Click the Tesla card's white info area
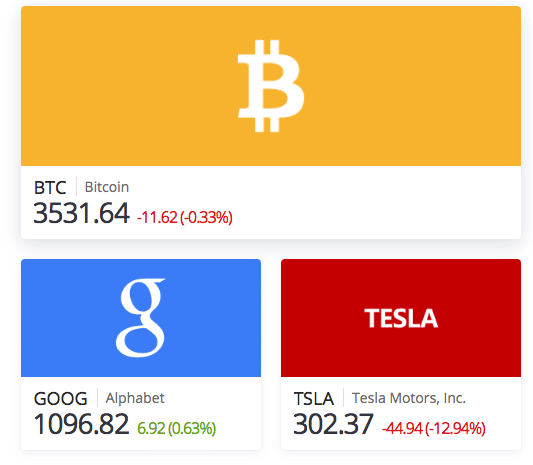This screenshot has width=533, height=465. coord(401,413)
